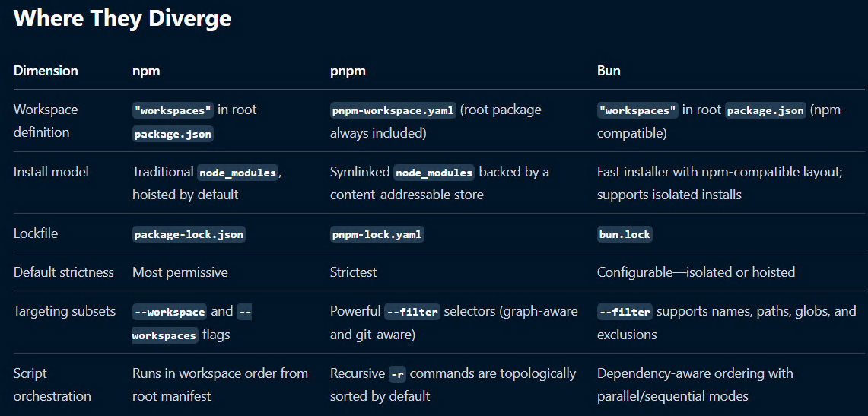This screenshot has width=868, height=416.
Task: Click 'parallel/sequential modes' text
Action: click(x=672, y=396)
